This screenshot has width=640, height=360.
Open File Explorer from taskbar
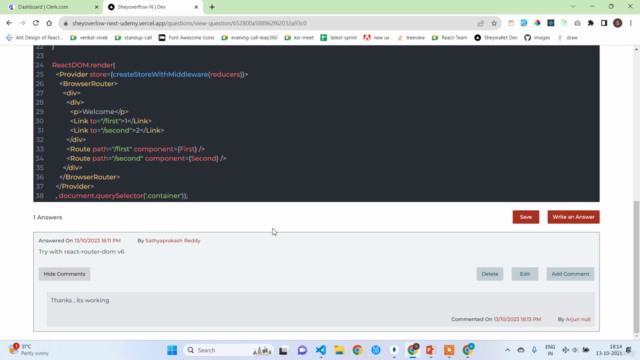coord(339,350)
